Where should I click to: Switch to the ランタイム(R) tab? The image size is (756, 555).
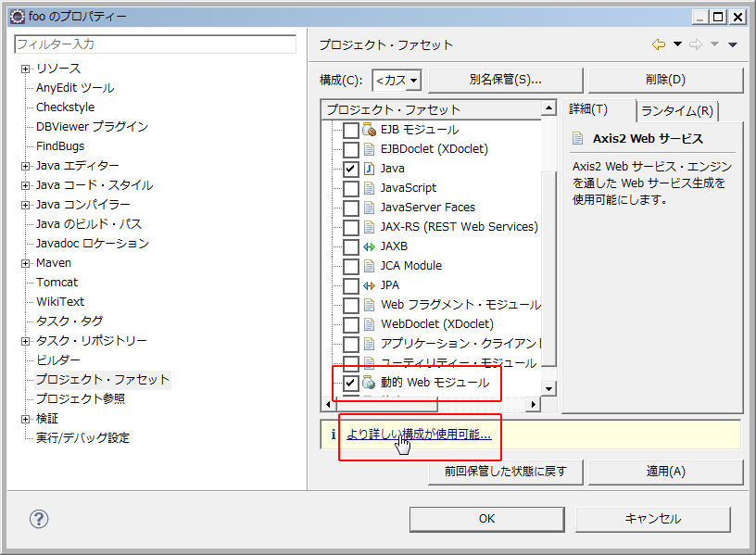click(676, 111)
